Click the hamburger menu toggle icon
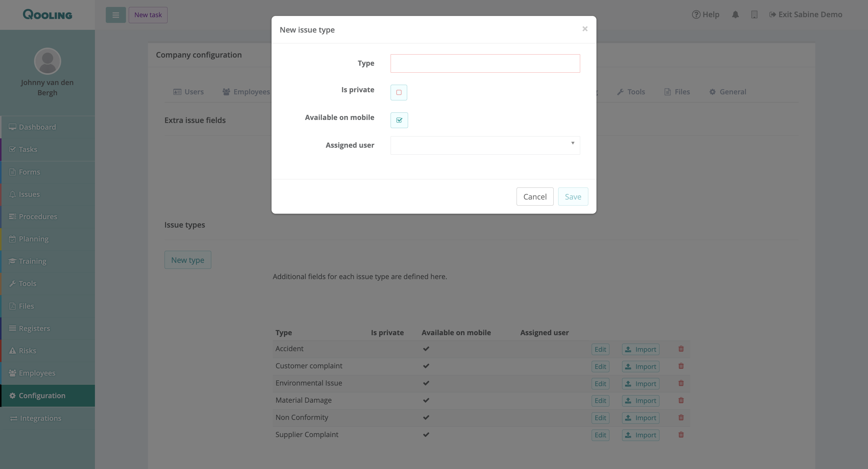 [x=115, y=15]
